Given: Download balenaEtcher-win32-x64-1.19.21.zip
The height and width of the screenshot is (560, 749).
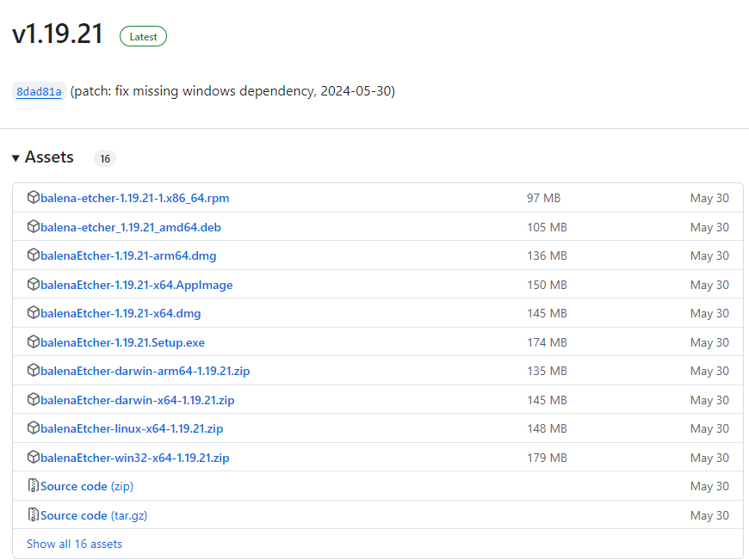Looking at the screenshot, I should 134,458.
